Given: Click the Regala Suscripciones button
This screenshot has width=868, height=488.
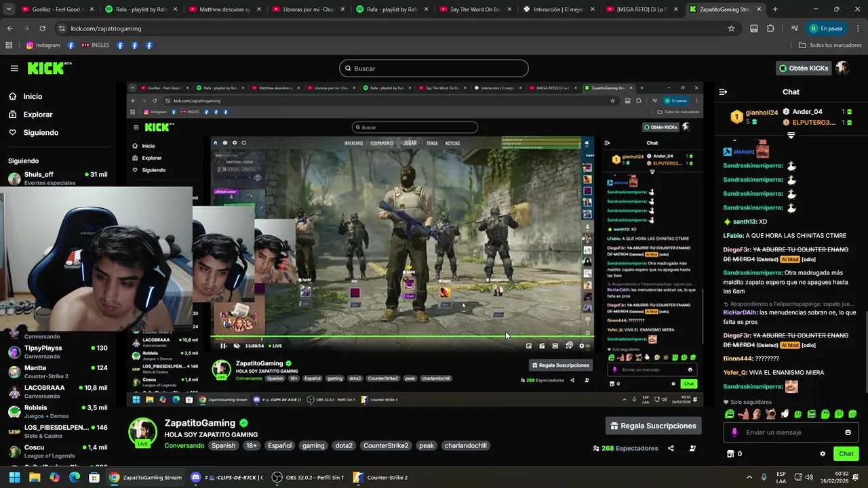Looking at the screenshot, I should click(x=653, y=426).
